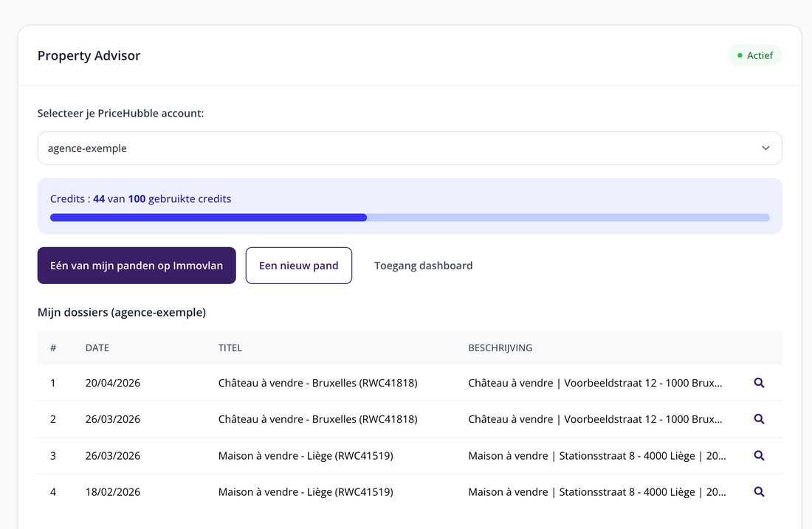812x529 pixels.
Task: Select 'Eén van mijn panden op Immovlan'
Action: point(137,266)
